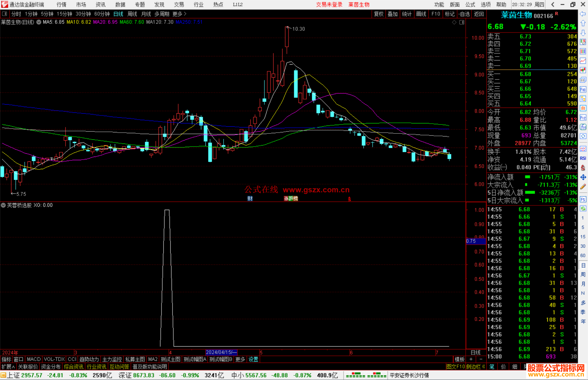Toggle the 莱茵生物 MA indicator round button
588x380 pixels.
pyautogui.click(x=39, y=22)
